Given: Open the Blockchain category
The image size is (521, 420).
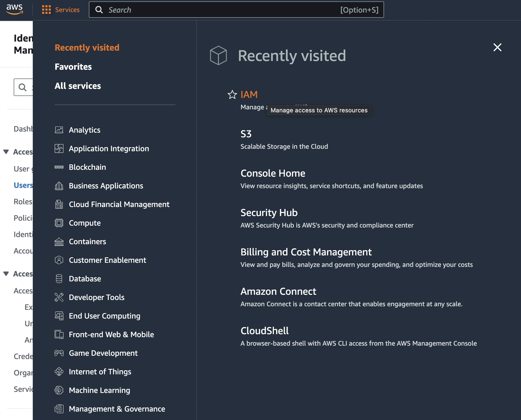Looking at the screenshot, I should 87,167.
